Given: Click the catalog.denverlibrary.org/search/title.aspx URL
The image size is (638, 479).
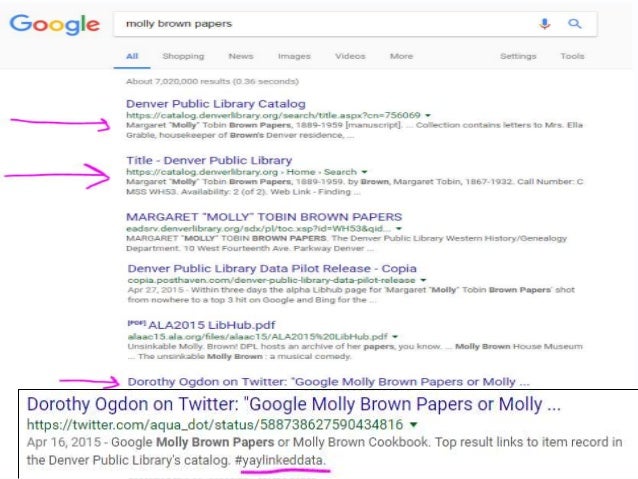Looking at the screenshot, I should pos(273,115).
